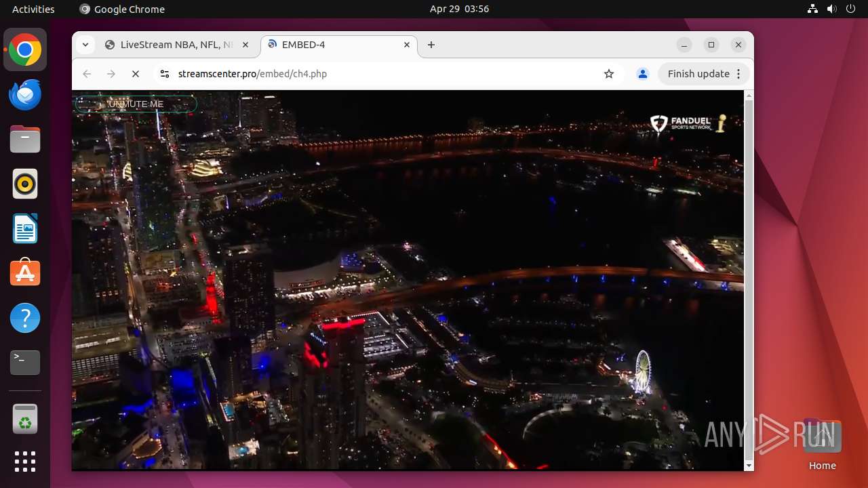This screenshot has width=868, height=488.
Task: Open Home folder desktop icon
Action: [x=822, y=444]
